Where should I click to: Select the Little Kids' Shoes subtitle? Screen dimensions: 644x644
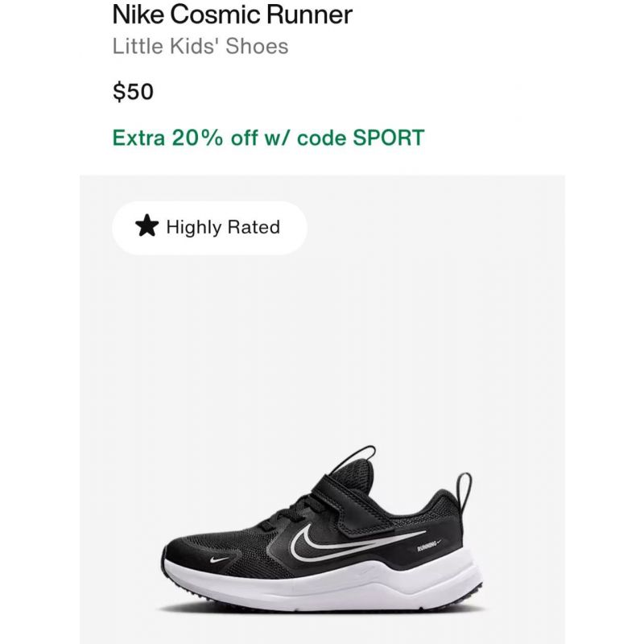click(x=200, y=46)
